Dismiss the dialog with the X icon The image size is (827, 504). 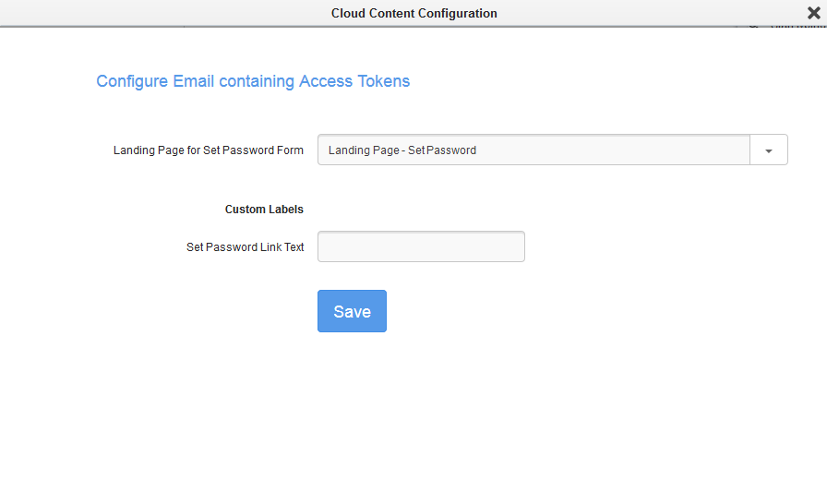point(813,13)
